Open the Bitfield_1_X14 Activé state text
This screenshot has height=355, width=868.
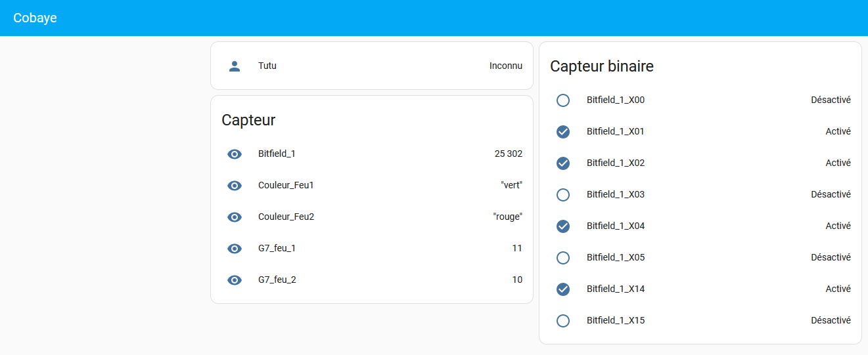point(838,289)
